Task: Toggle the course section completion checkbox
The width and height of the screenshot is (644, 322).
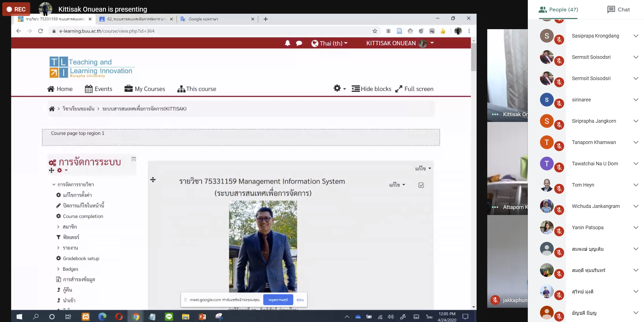Action: tap(421, 185)
